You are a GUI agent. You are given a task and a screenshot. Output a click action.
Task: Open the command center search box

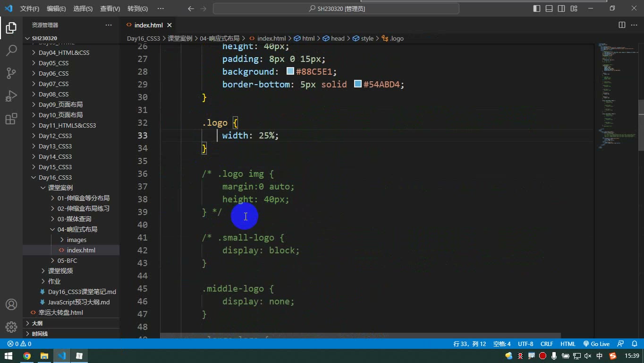coord(336,9)
